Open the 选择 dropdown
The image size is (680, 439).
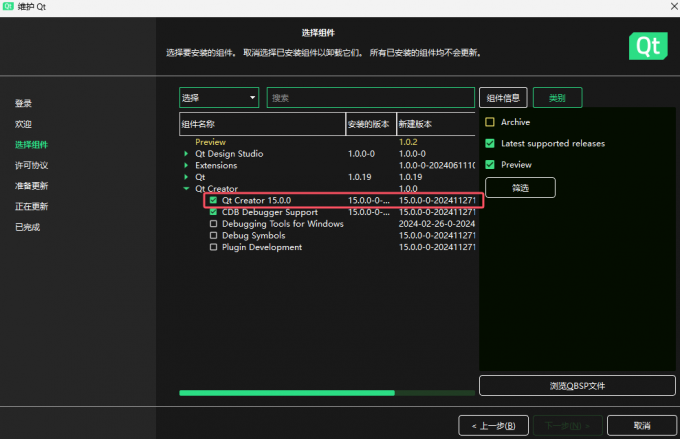(219, 98)
